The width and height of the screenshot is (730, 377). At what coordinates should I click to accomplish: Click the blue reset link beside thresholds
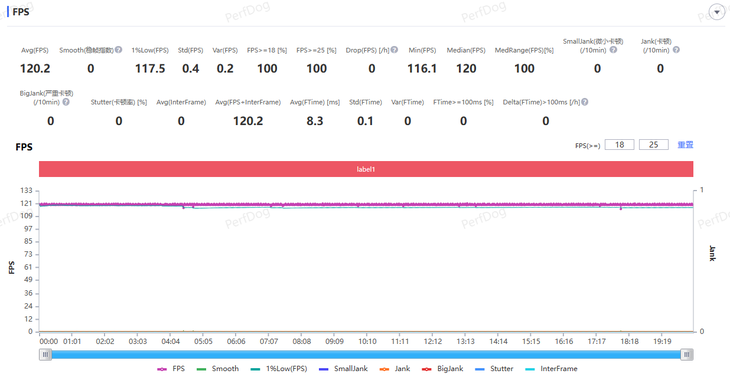tap(685, 145)
